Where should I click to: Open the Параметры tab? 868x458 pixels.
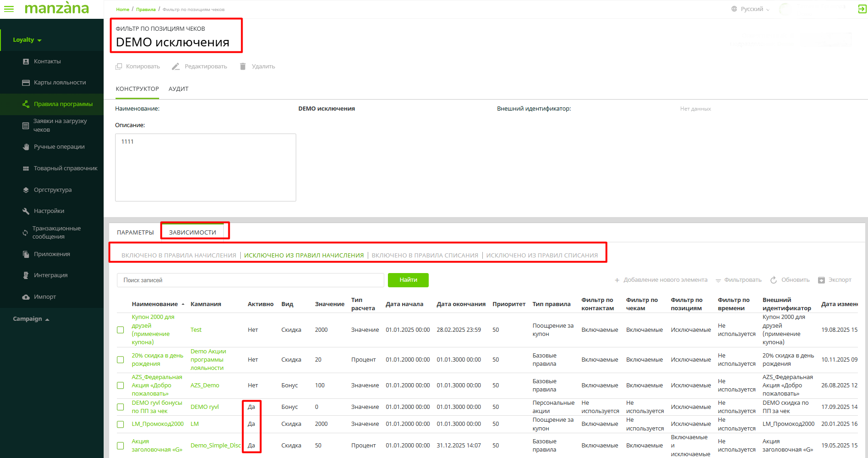[135, 233]
